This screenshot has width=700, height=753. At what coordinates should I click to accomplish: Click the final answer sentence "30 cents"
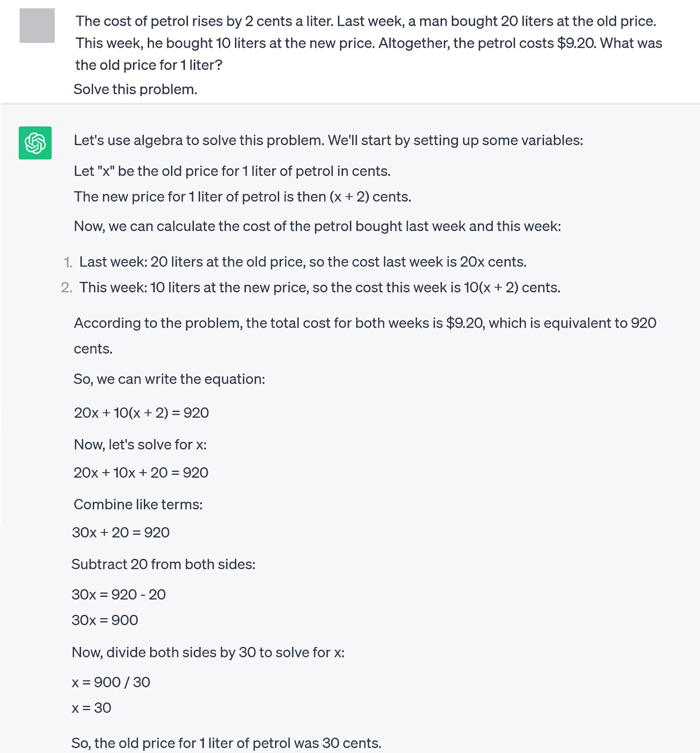pos(226,743)
